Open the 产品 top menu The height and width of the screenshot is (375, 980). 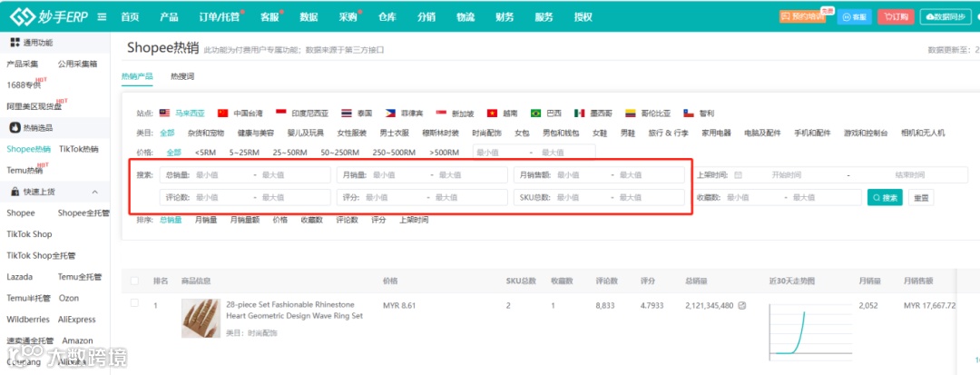169,17
